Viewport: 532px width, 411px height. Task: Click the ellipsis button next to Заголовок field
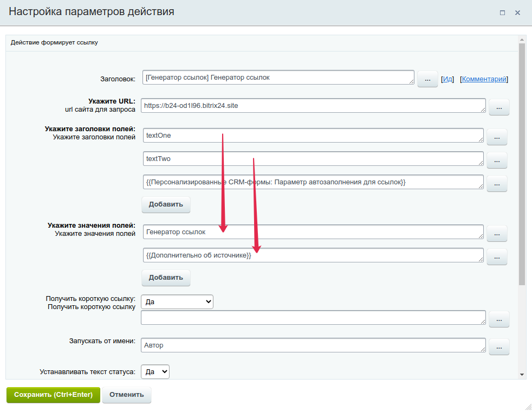tap(427, 79)
